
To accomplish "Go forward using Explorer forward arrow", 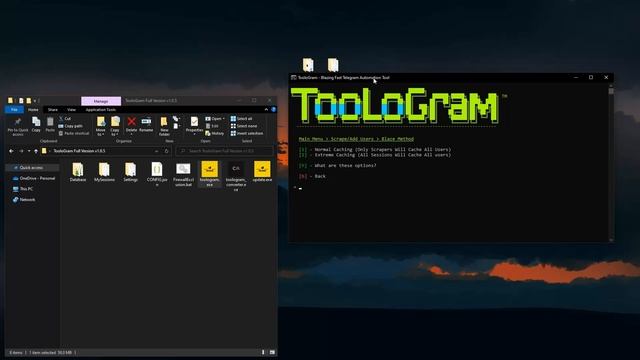I will 21,151.
